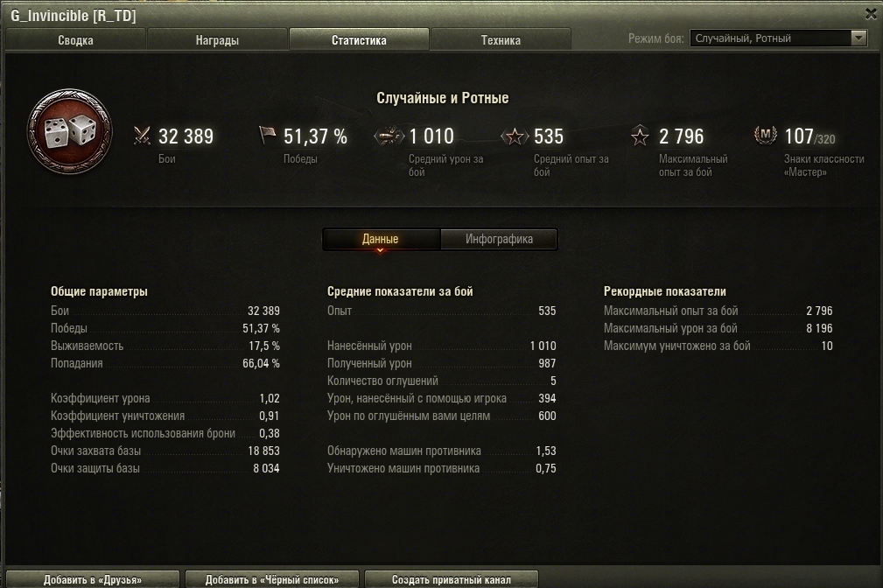
Task: Switch view to Инфографика
Action: (x=499, y=239)
